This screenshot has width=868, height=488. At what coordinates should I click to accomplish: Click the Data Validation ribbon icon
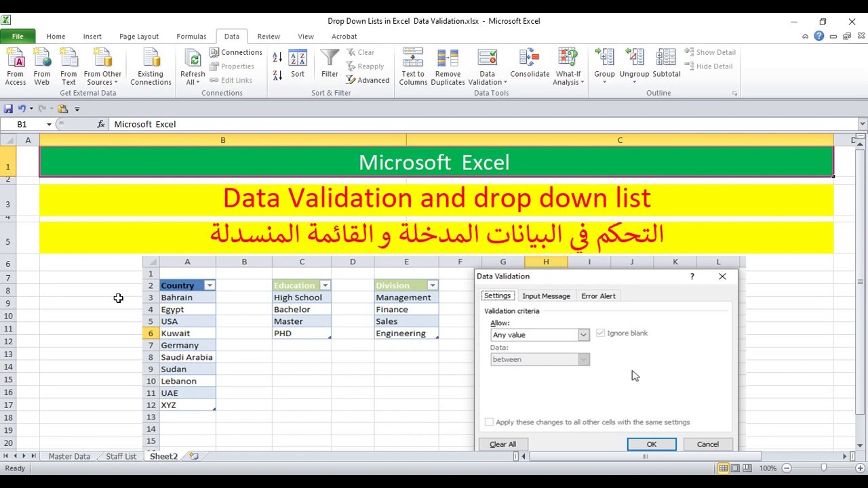pos(487,58)
